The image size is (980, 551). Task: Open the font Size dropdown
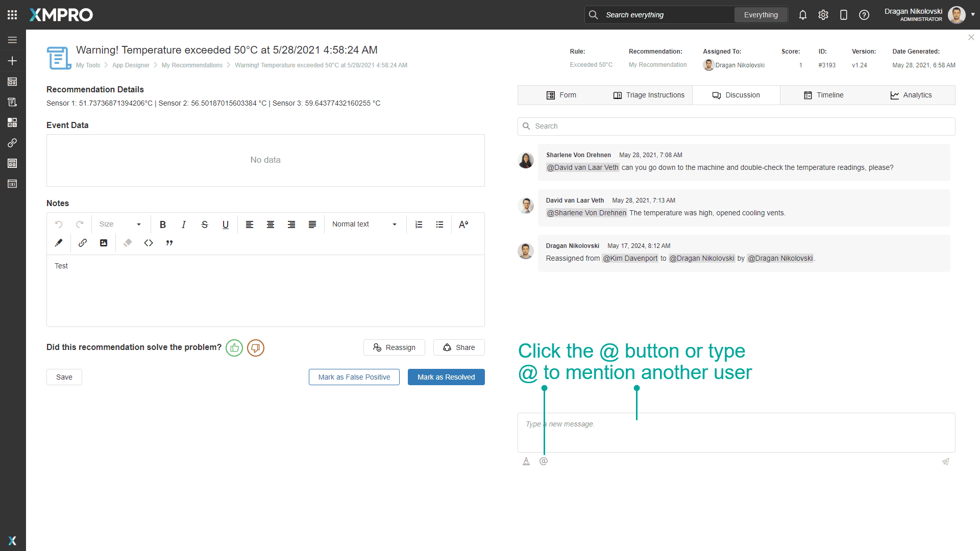coord(120,224)
